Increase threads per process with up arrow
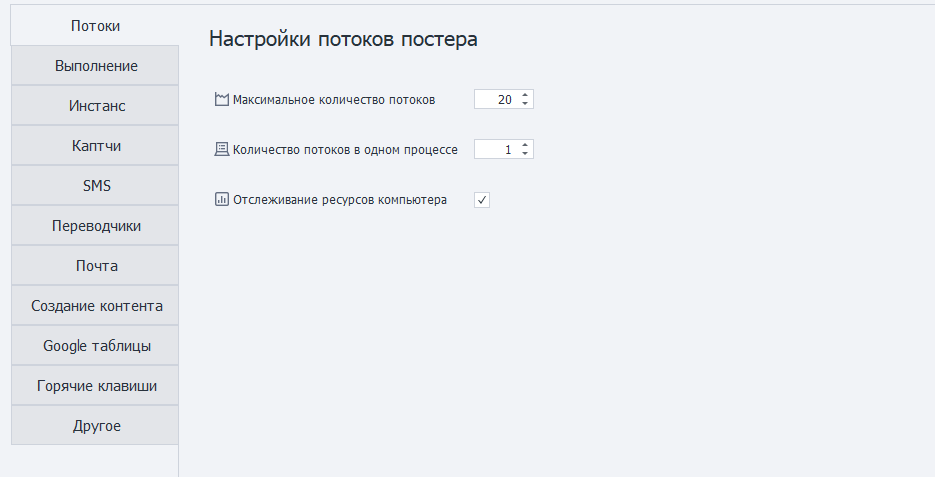The image size is (935, 477). coord(526,145)
